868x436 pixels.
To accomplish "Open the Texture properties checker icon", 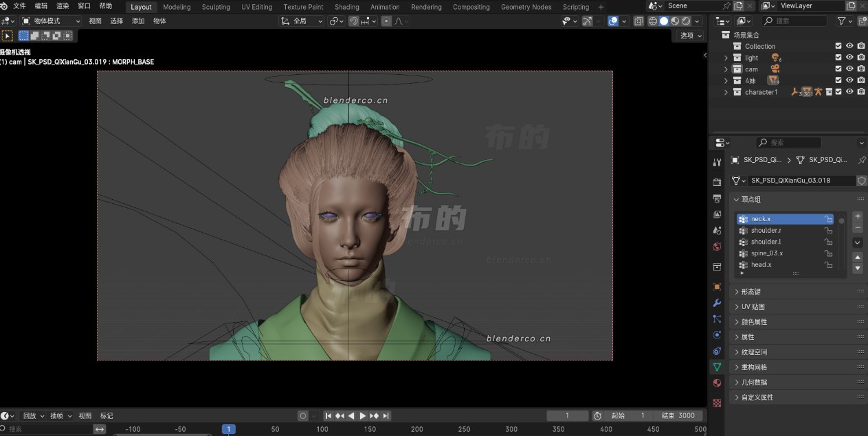I will coord(717,403).
